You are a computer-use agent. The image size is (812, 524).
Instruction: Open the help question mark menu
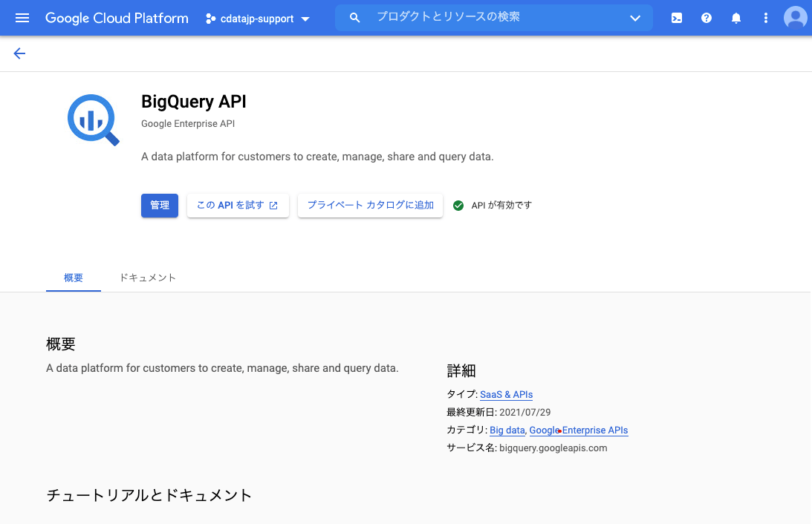[707, 18]
